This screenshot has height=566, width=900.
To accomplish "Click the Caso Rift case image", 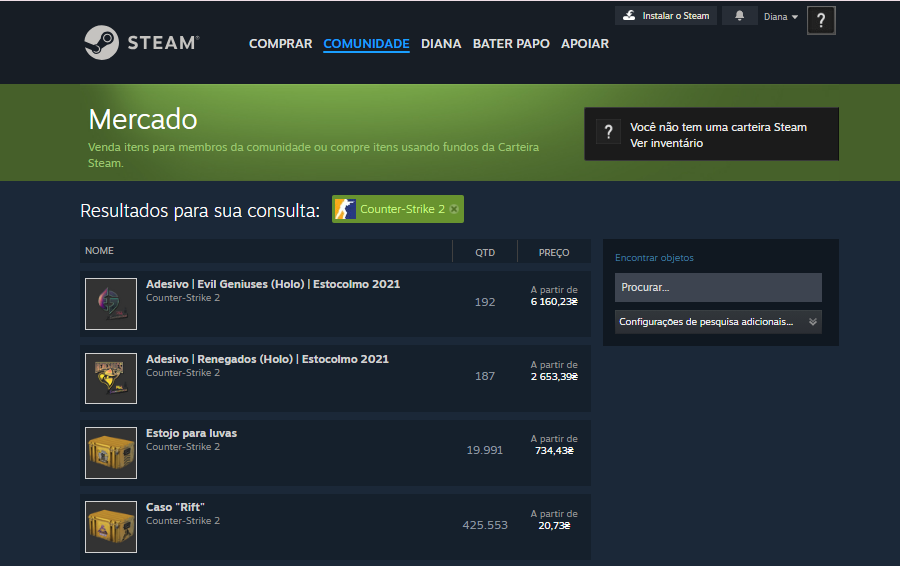I will tap(111, 527).
